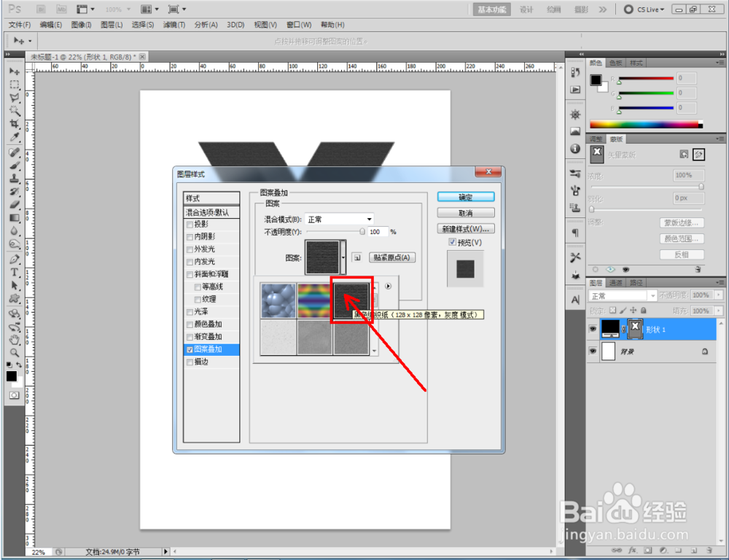Open the layer blend mode 正常 dropdown
The width and height of the screenshot is (729, 560).
(x=623, y=296)
